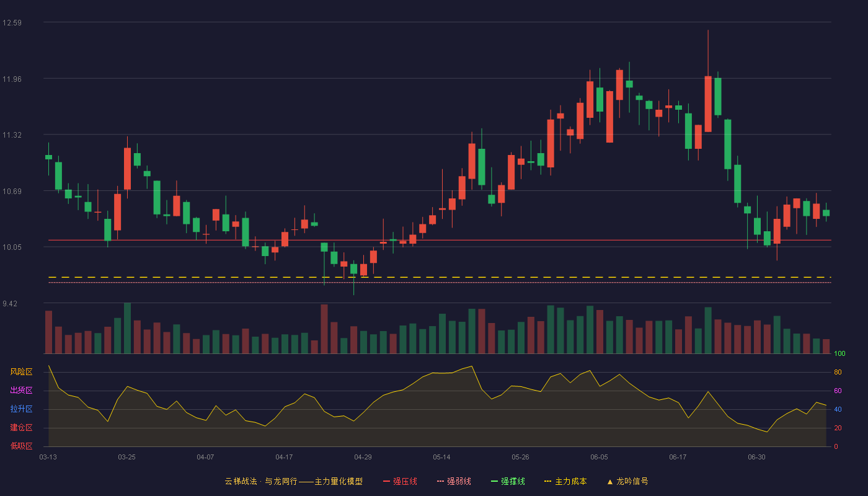868x496 pixels.
Task: Click the solid red horizontal 强压线 line
Action: point(440,240)
